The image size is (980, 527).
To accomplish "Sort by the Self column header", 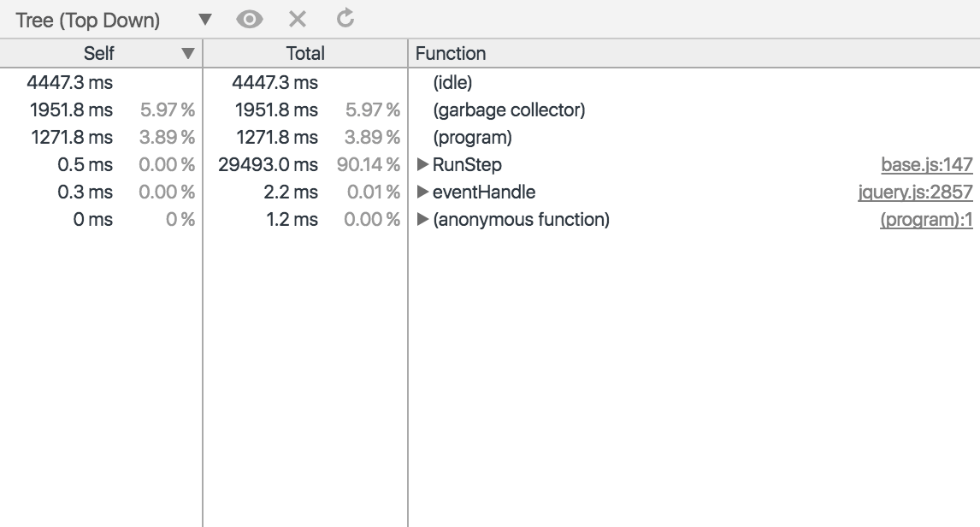I will coord(98,53).
